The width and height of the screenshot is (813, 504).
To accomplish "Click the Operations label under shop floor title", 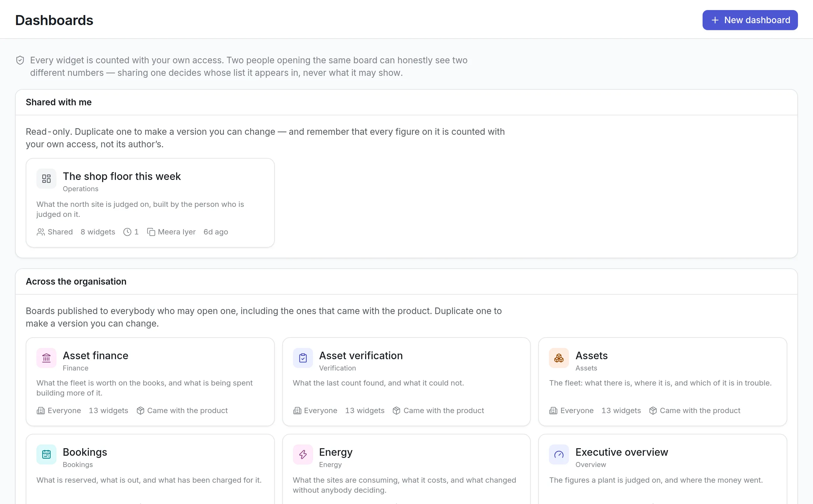I will tap(80, 189).
